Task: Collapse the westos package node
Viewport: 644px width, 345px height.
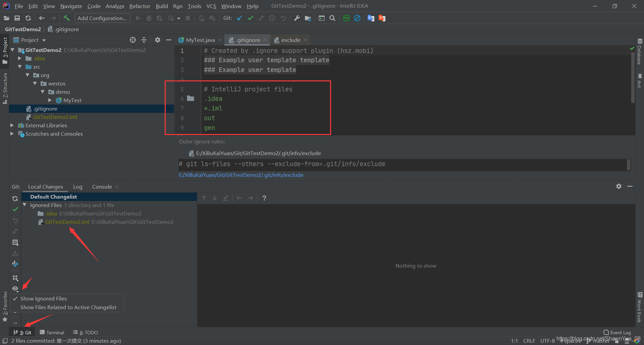Action: tap(35, 83)
